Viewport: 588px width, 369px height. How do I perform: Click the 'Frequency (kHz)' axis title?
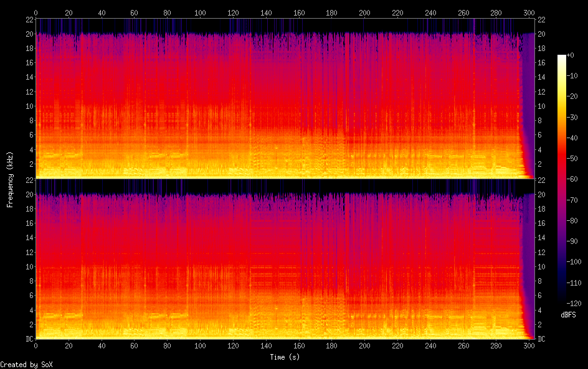(10, 179)
